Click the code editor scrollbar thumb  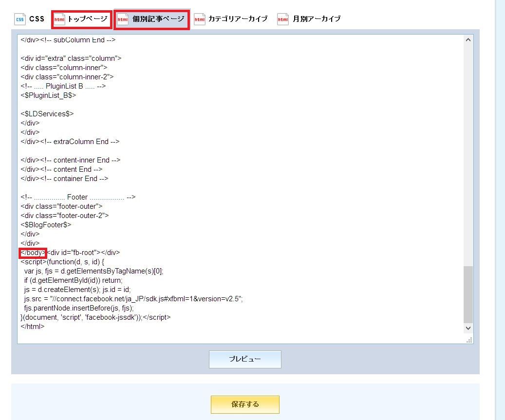[x=468, y=294]
